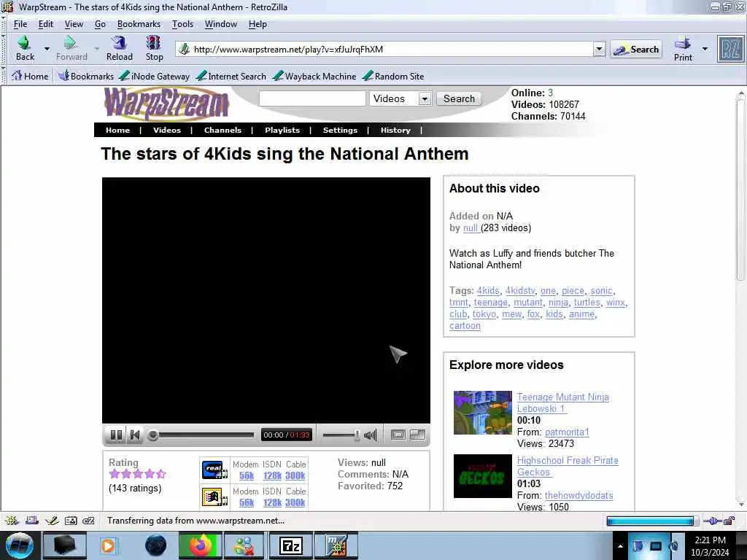Click the browser toolbar Search button
This screenshot has width=747, height=560.
[x=636, y=49]
